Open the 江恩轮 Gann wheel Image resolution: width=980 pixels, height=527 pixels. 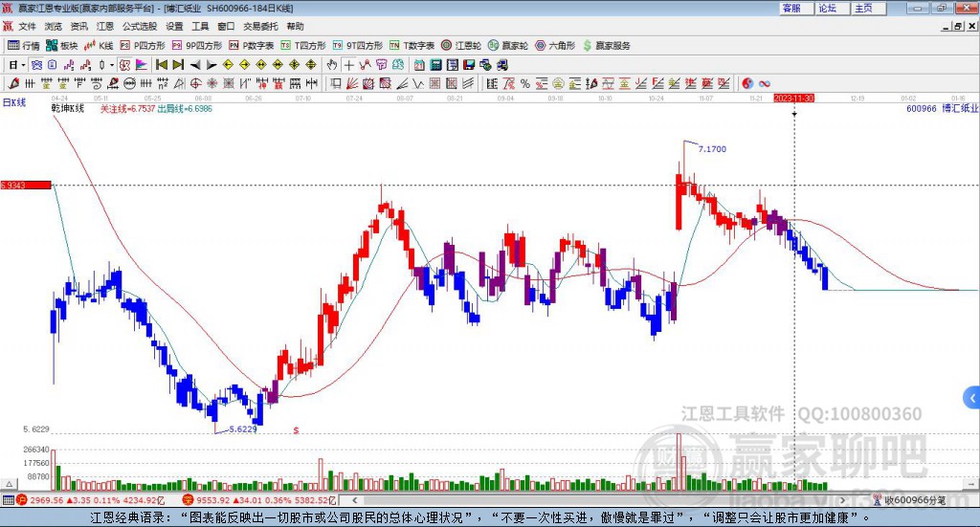[461, 46]
